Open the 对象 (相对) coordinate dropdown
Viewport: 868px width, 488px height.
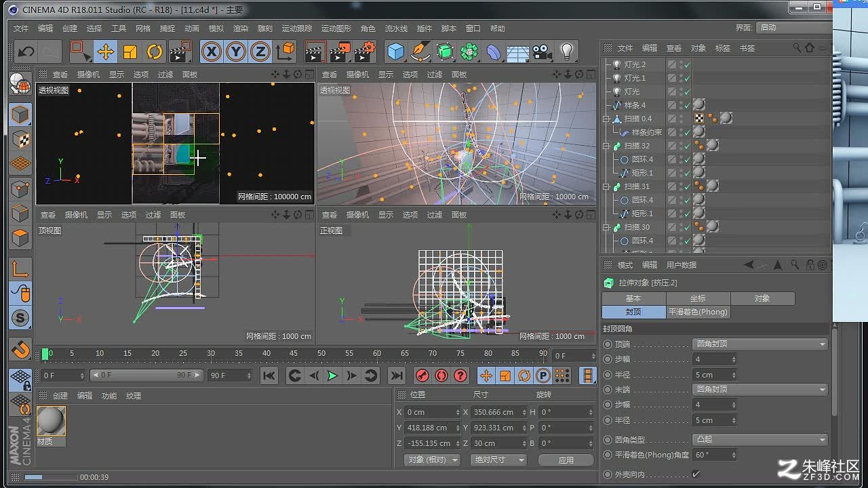(432, 460)
